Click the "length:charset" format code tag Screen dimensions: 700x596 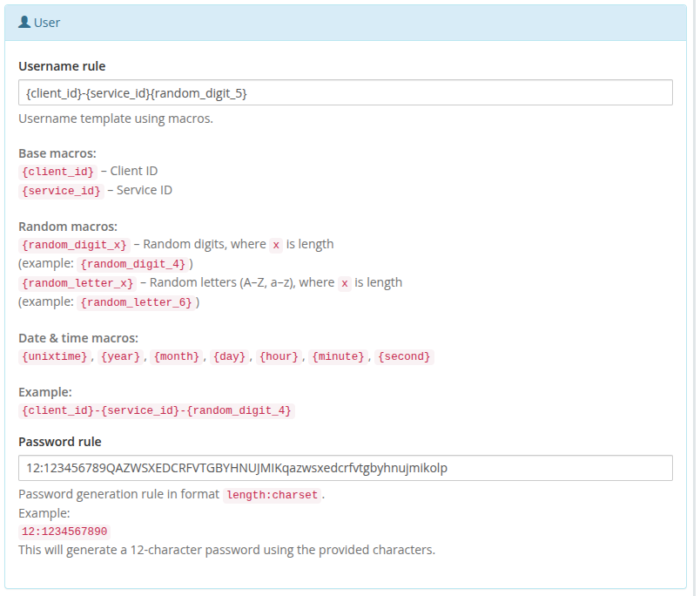click(x=273, y=495)
